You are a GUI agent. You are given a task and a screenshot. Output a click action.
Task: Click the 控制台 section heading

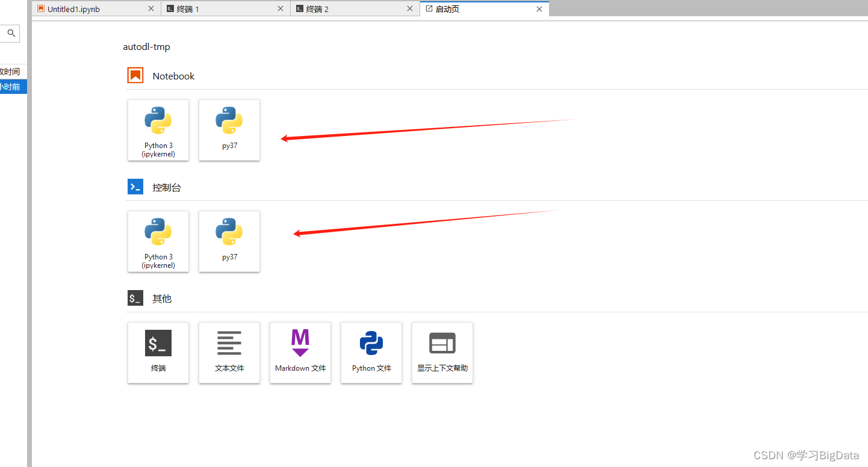pyautogui.click(x=167, y=188)
